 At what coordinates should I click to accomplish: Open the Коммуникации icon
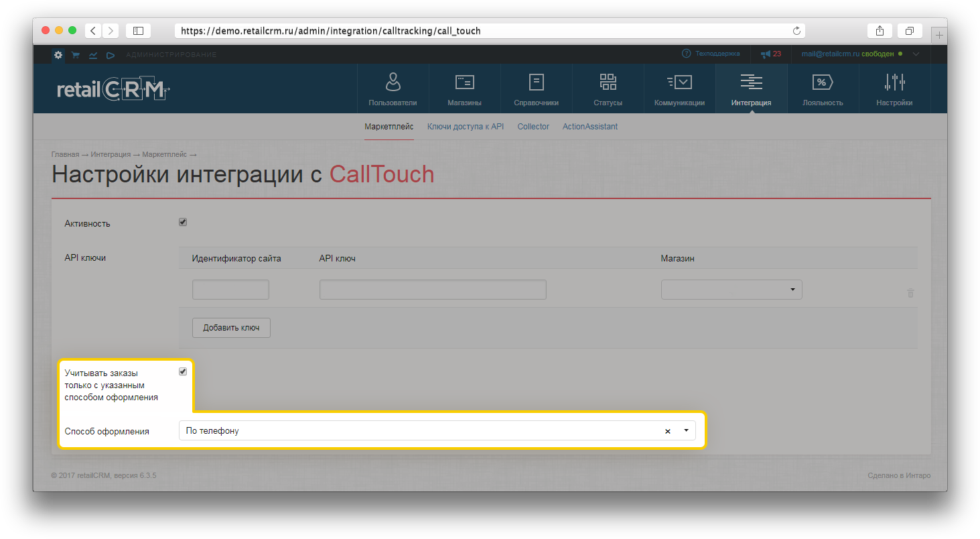(x=679, y=82)
